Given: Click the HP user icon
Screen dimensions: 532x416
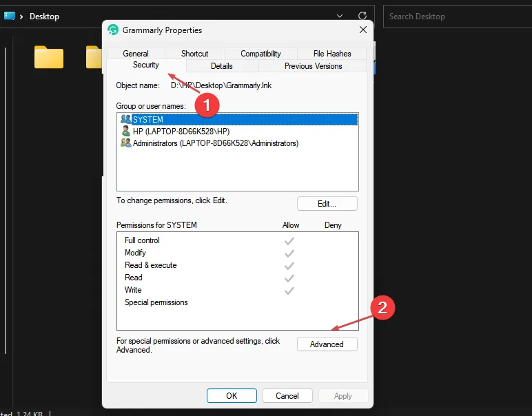Looking at the screenshot, I should 126,132.
